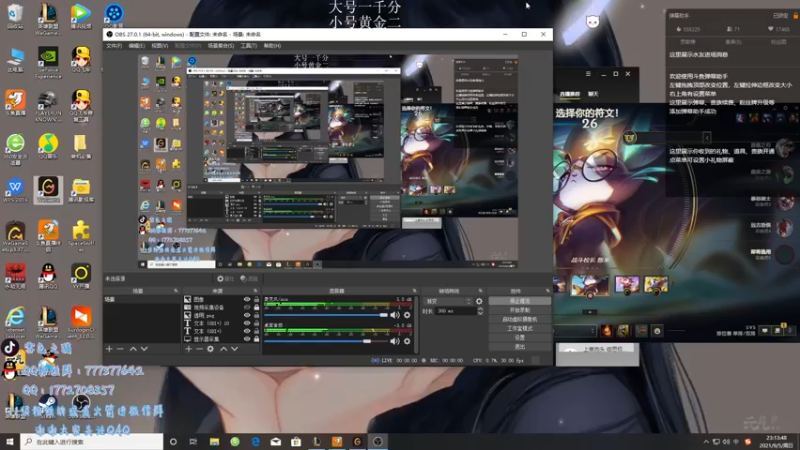Open the transition type dropdown
Screen dimensions: 800x450
tap(448, 301)
